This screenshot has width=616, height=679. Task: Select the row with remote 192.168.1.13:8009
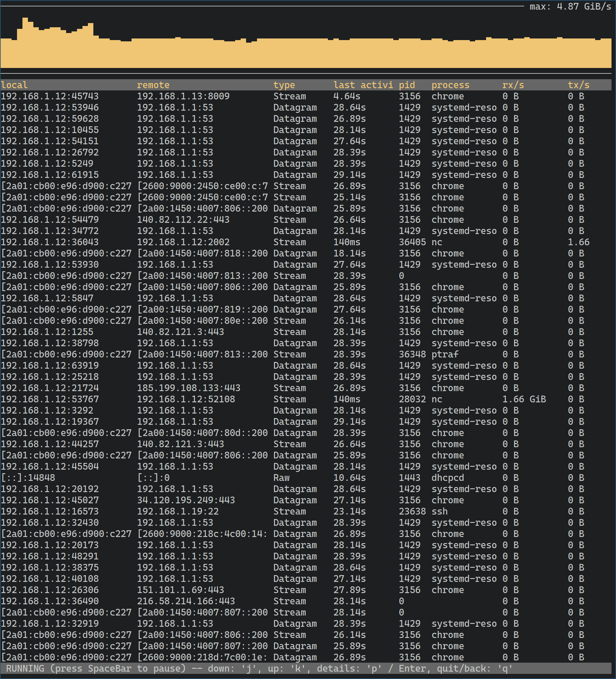[x=183, y=96]
